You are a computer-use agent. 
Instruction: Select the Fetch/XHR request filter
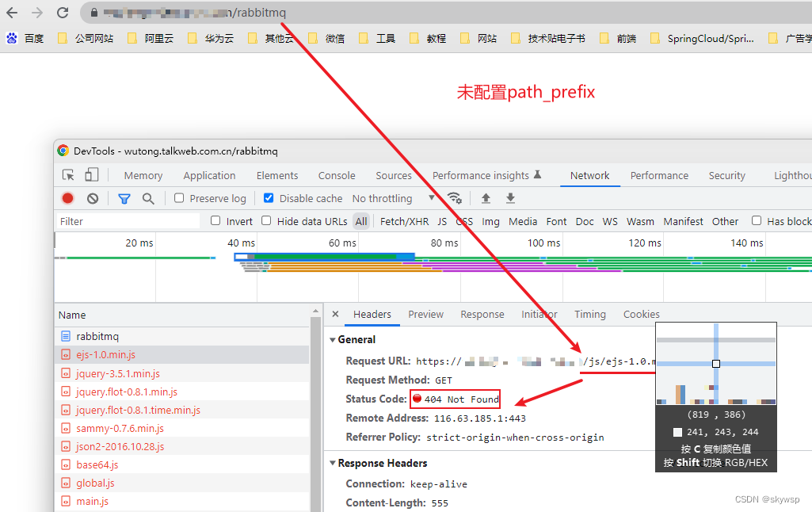404,221
